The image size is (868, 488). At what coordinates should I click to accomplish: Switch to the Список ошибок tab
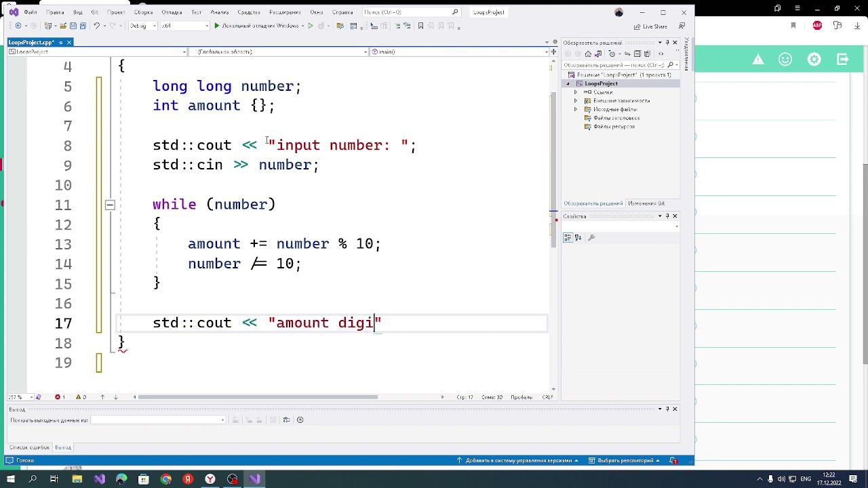[x=30, y=447]
